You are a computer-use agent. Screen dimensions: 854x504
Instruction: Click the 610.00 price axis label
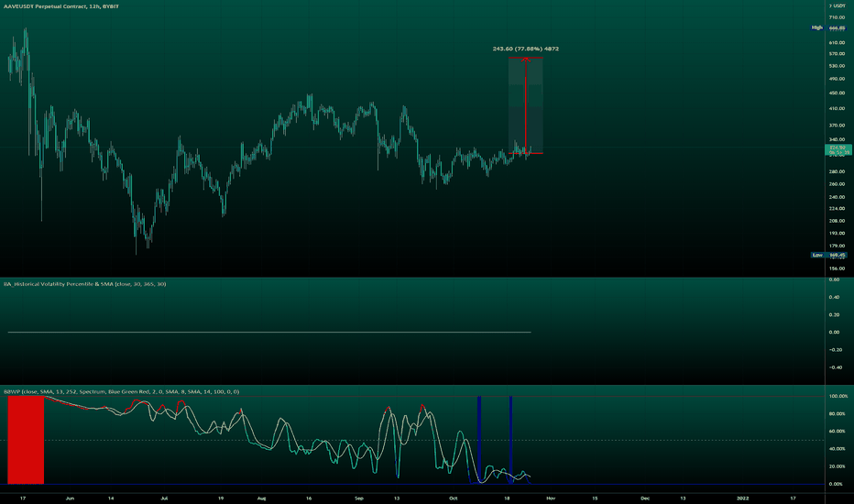pos(838,42)
